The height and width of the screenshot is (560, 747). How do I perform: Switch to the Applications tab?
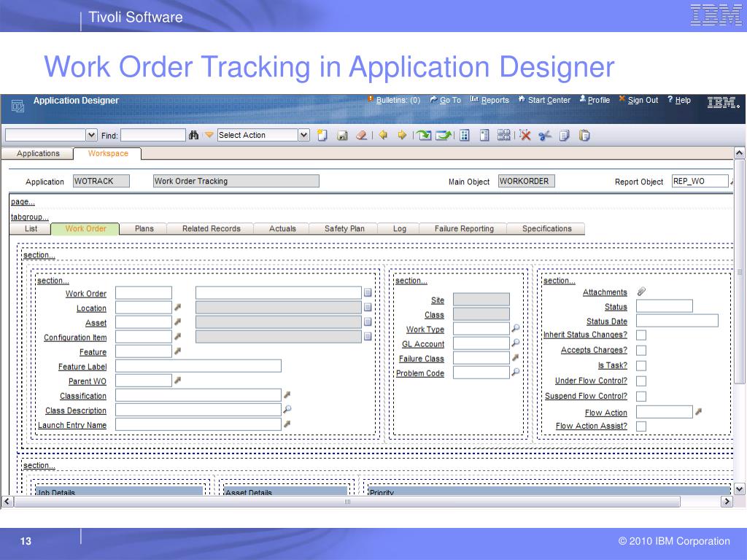[38, 153]
